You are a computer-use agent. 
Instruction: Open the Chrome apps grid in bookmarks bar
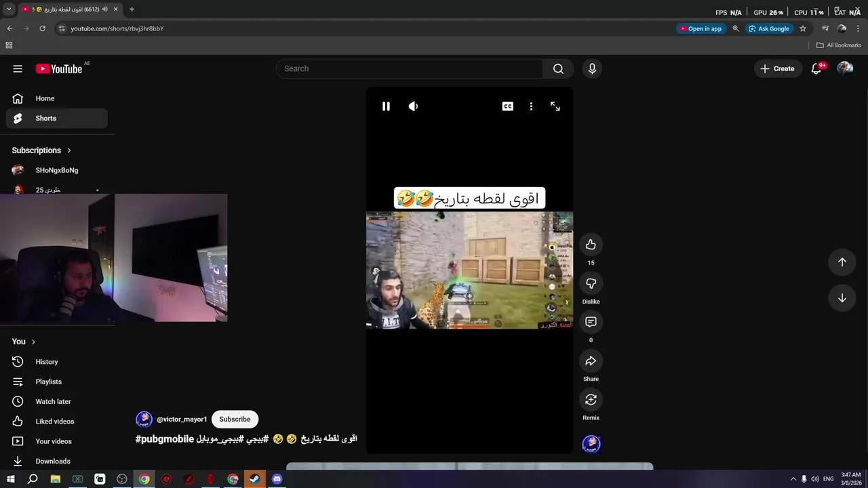tap(9, 45)
